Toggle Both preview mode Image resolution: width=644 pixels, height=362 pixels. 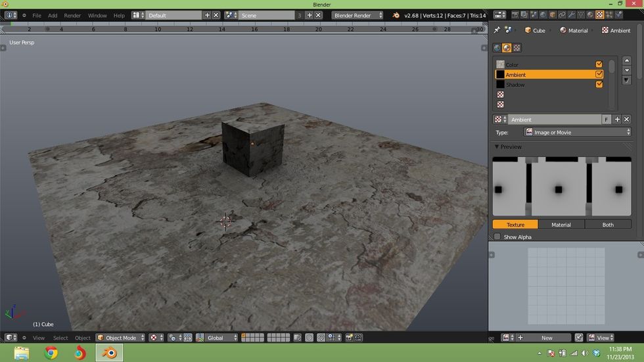click(x=608, y=225)
